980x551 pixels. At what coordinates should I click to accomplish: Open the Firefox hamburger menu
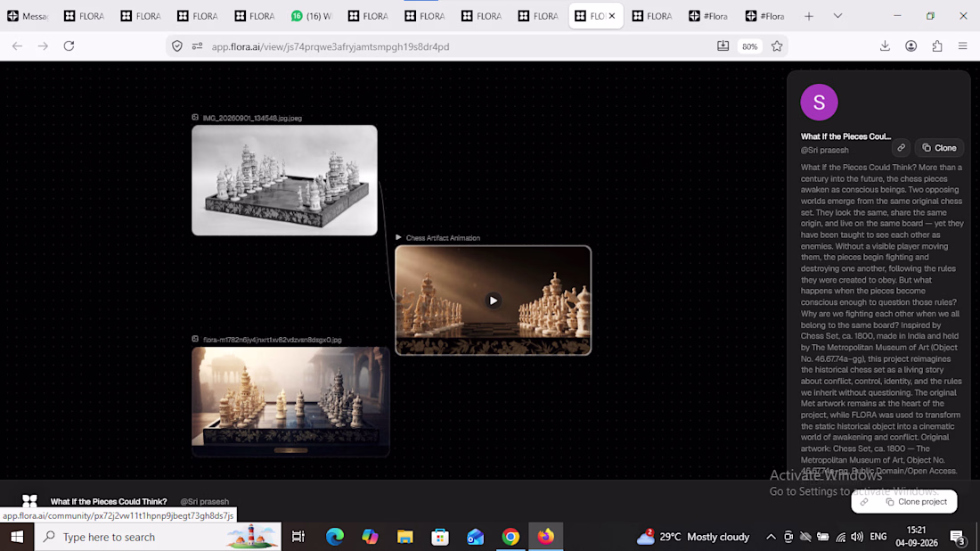click(962, 46)
